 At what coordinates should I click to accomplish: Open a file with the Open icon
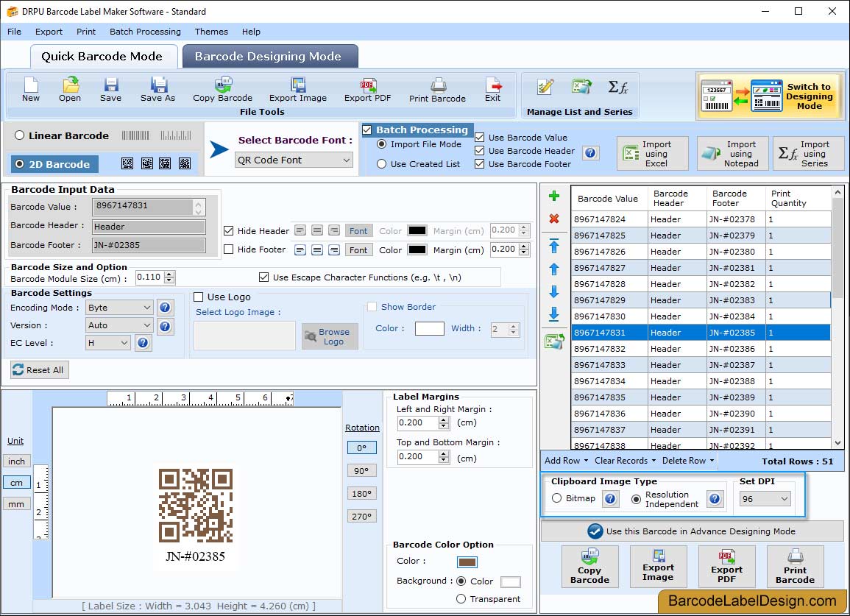[x=70, y=90]
